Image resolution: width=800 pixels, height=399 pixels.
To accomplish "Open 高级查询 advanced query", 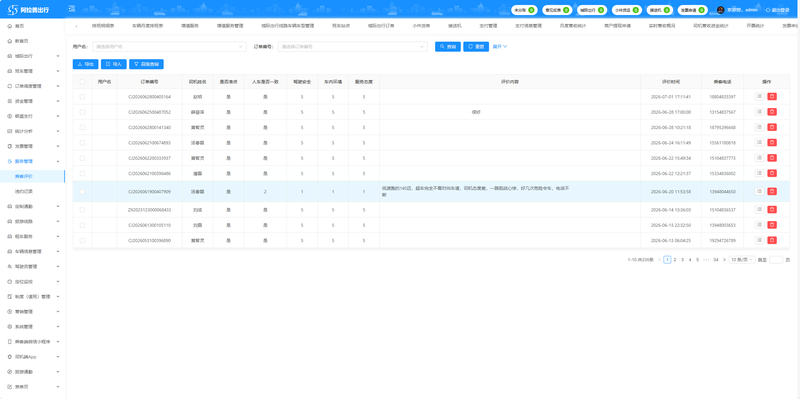I will (146, 64).
